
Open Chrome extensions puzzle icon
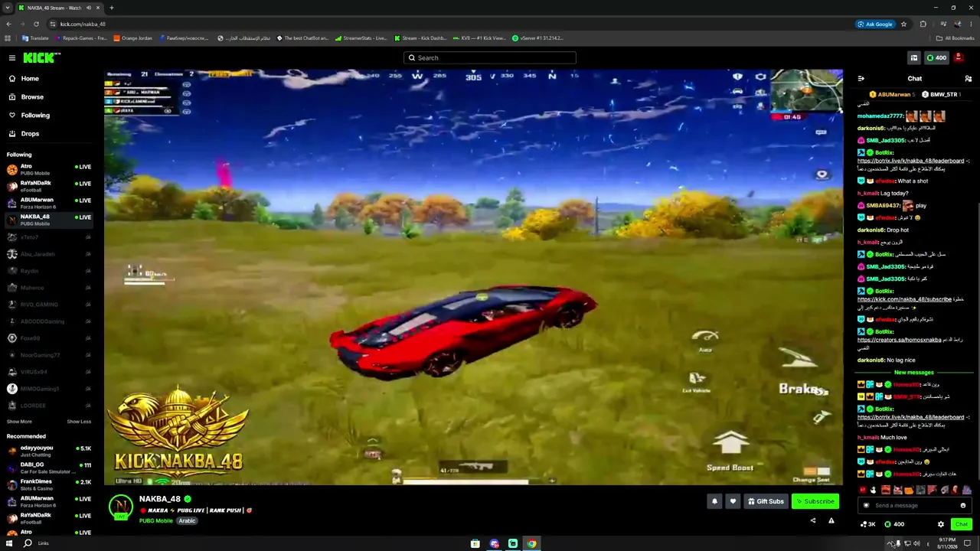pyautogui.click(x=923, y=24)
